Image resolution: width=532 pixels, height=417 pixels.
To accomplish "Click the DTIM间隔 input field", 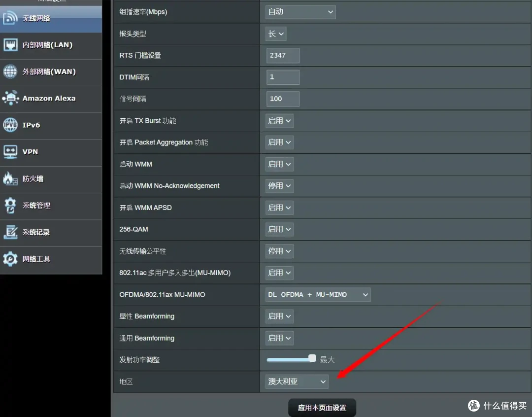I will [283, 77].
